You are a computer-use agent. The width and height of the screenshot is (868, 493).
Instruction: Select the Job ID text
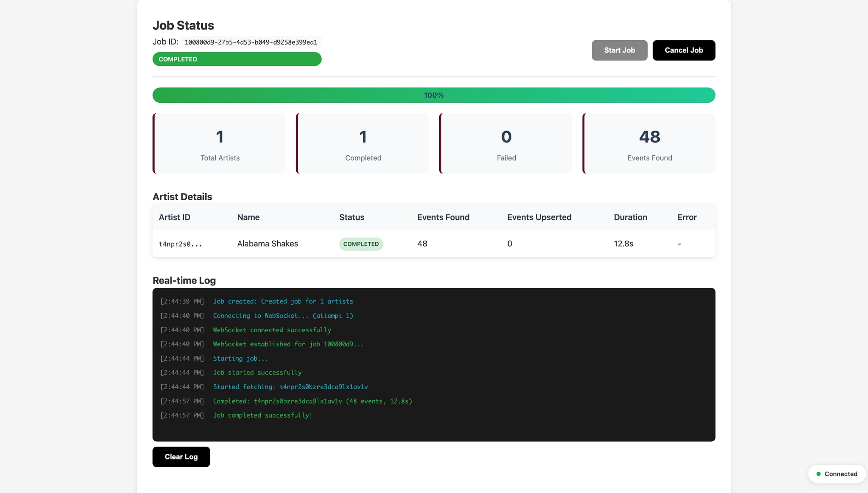[250, 42]
